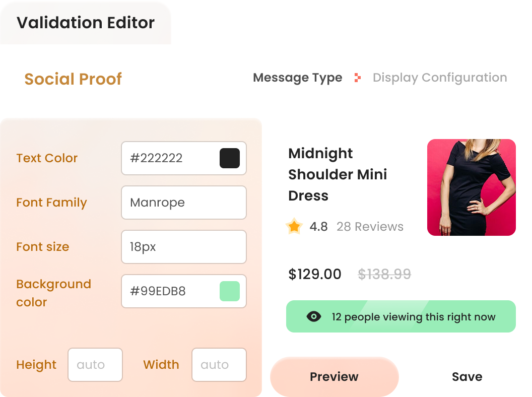
Task: Click the green 12 people viewing banner
Action: pos(413,316)
